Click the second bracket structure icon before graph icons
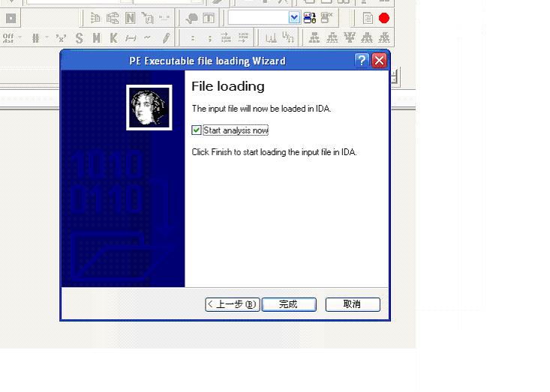The width and height of the screenshot is (550, 392). [288, 37]
